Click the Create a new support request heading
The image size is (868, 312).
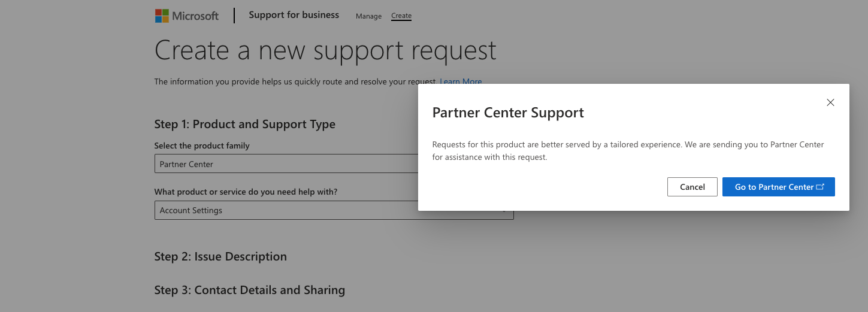[x=325, y=50]
